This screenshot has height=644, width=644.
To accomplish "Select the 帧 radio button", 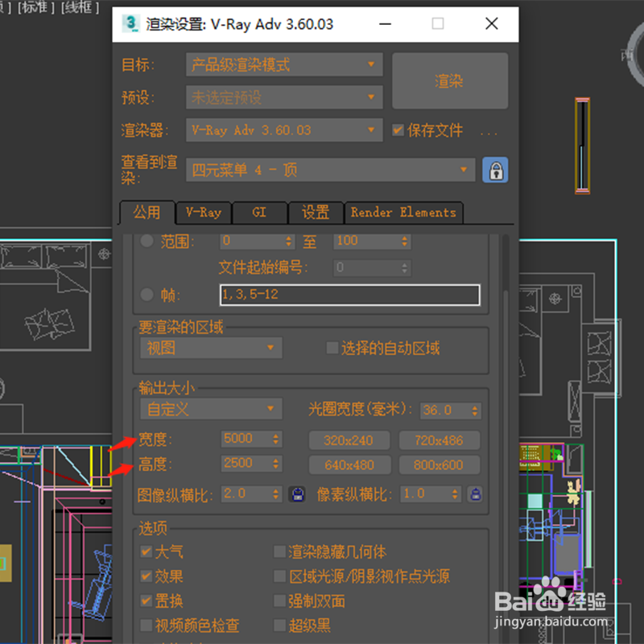I will coord(147,294).
